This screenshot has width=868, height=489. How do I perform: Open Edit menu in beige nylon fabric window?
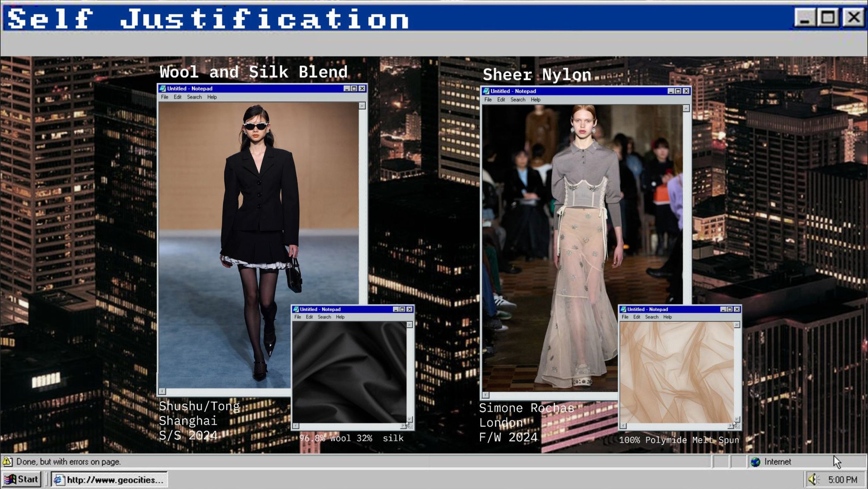tap(636, 317)
